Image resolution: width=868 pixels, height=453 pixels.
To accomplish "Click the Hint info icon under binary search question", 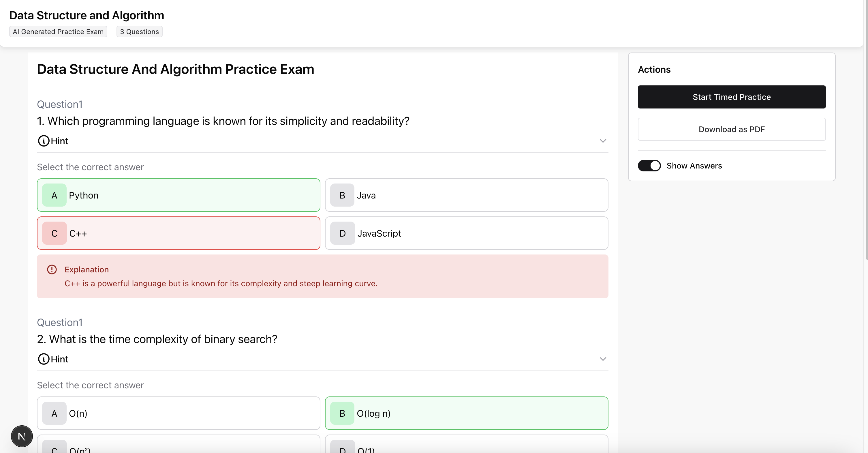I will click(44, 359).
